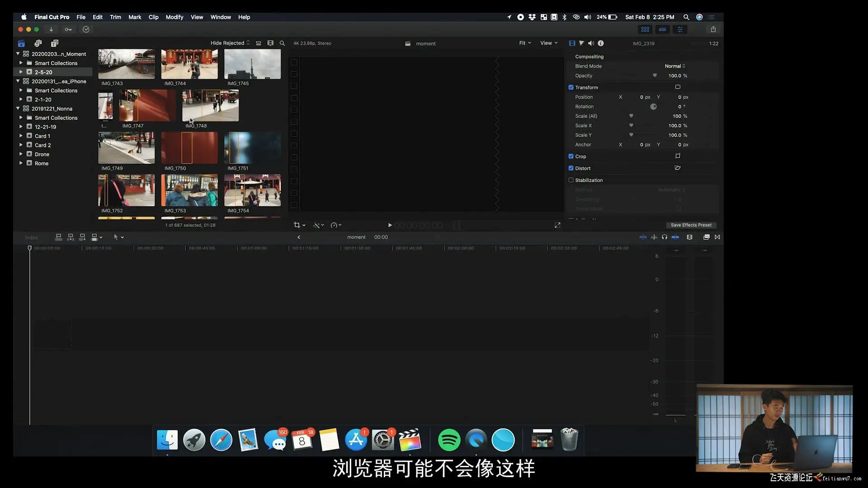Click the Save Effects Preset button
This screenshot has width=868, height=488.
[690, 225]
